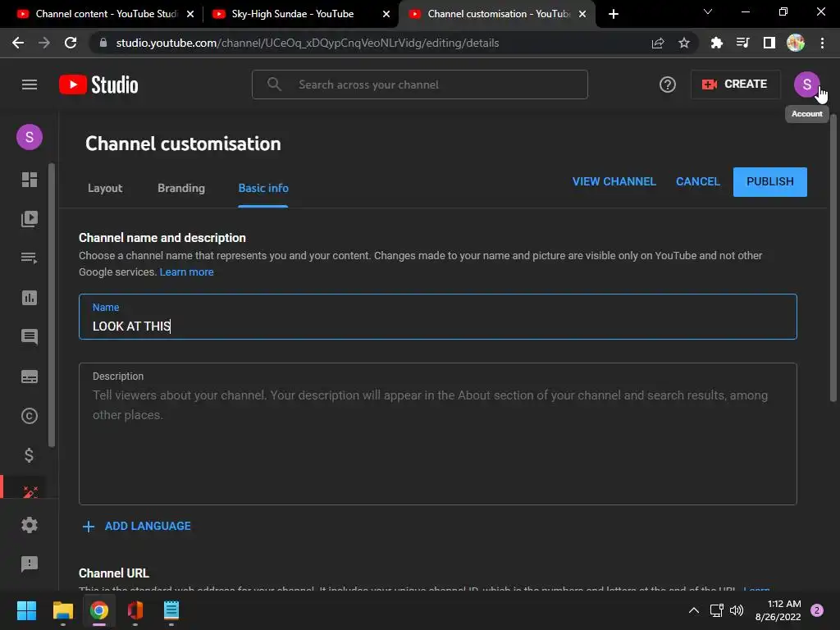Viewport: 840px width, 630px height.
Task: Open Chrome three-dot menu
Action: [822, 43]
